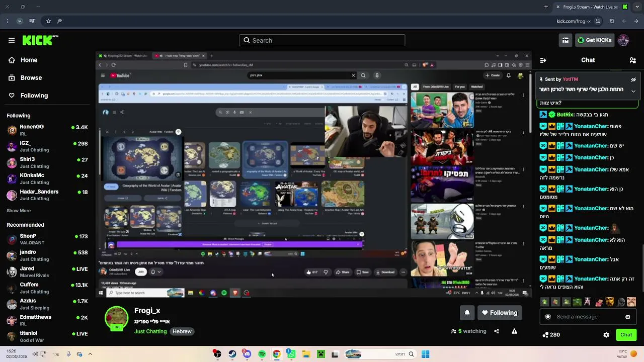Click the KICK logo
644x362 pixels.
coord(40,40)
